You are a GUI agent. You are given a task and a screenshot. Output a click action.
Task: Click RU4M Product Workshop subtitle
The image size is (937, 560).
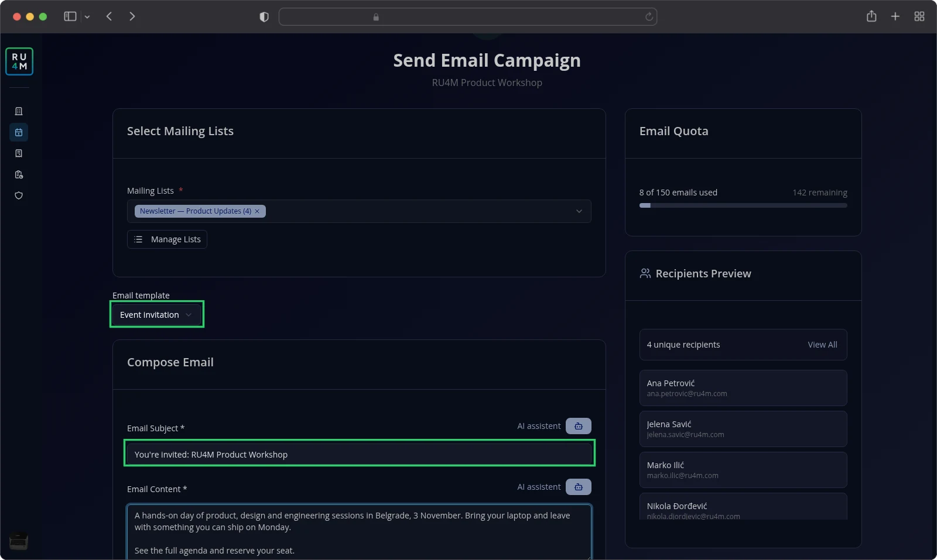[x=487, y=83]
